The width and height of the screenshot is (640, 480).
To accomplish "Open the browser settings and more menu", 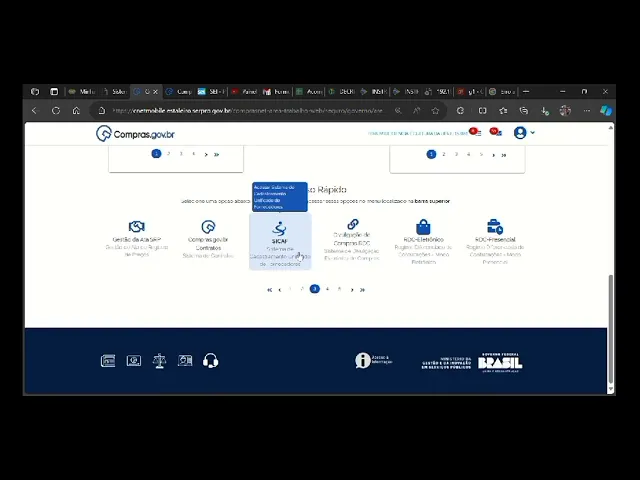I will [587, 111].
